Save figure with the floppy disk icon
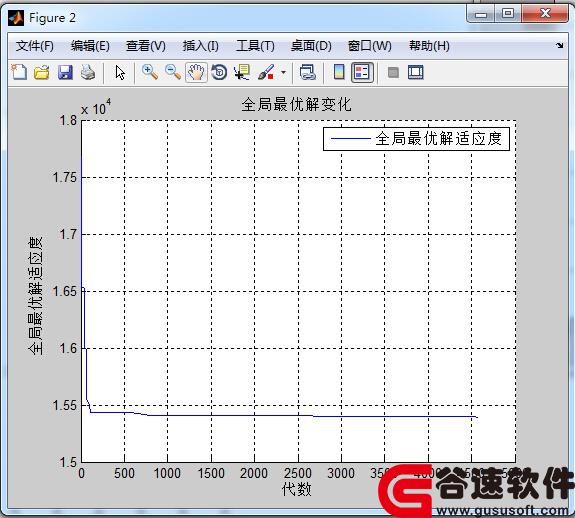575x518 pixels. tap(65, 72)
